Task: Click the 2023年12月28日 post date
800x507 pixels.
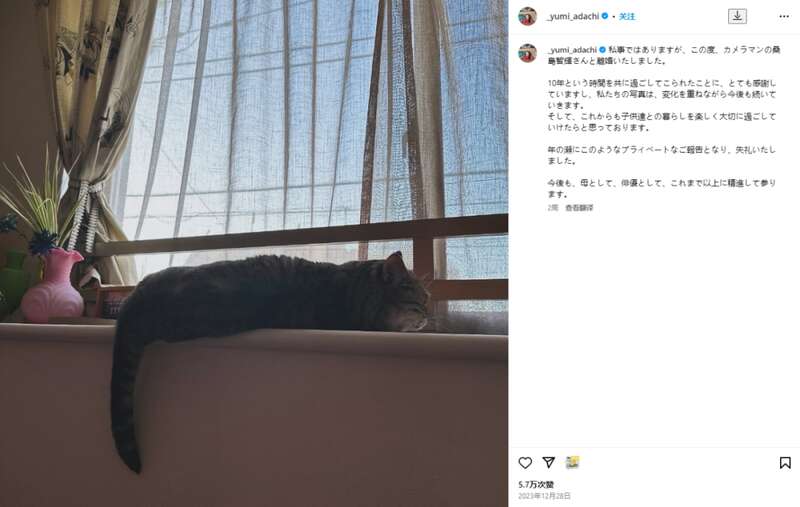Action: coord(544,496)
